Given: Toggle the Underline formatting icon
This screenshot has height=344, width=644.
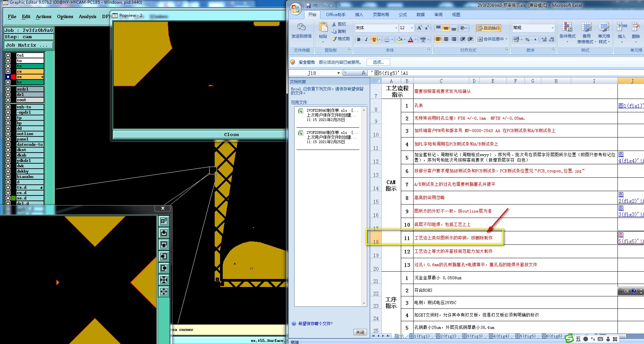Looking at the screenshot, I should tap(374, 40).
